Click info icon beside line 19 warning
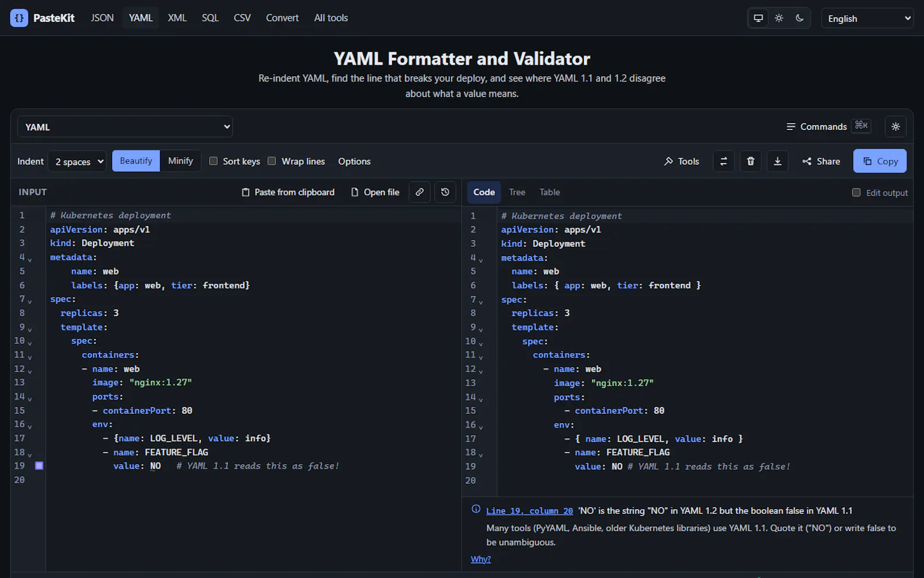Screen dimensions: 924x578 point(476,509)
